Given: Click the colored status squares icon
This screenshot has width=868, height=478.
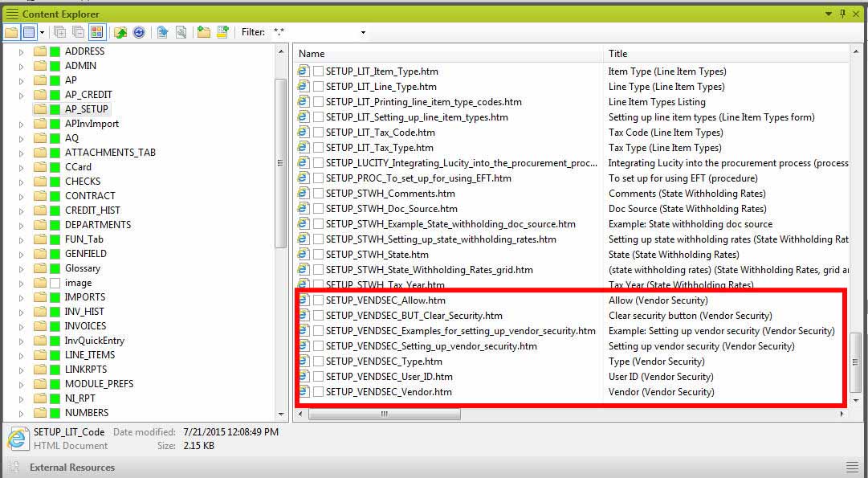Looking at the screenshot, I should click(x=97, y=32).
